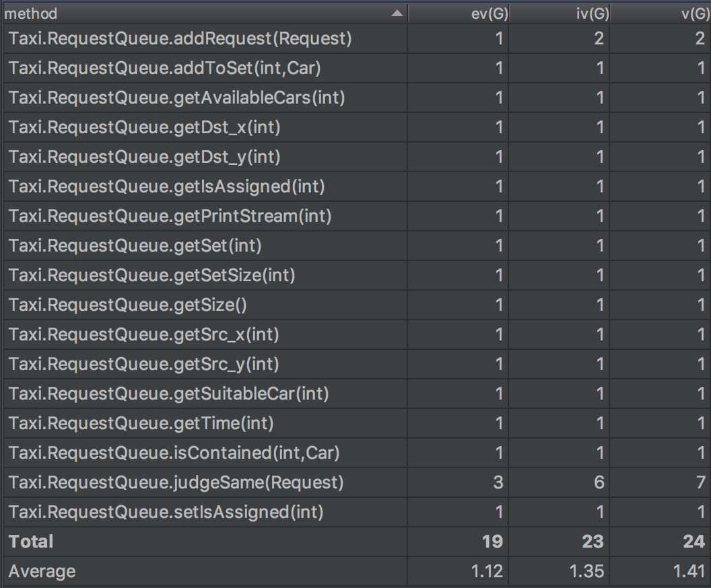The width and height of the screenshot is (711, 588).
Task: Sort by the ev(G) column header
Action: 459,13
